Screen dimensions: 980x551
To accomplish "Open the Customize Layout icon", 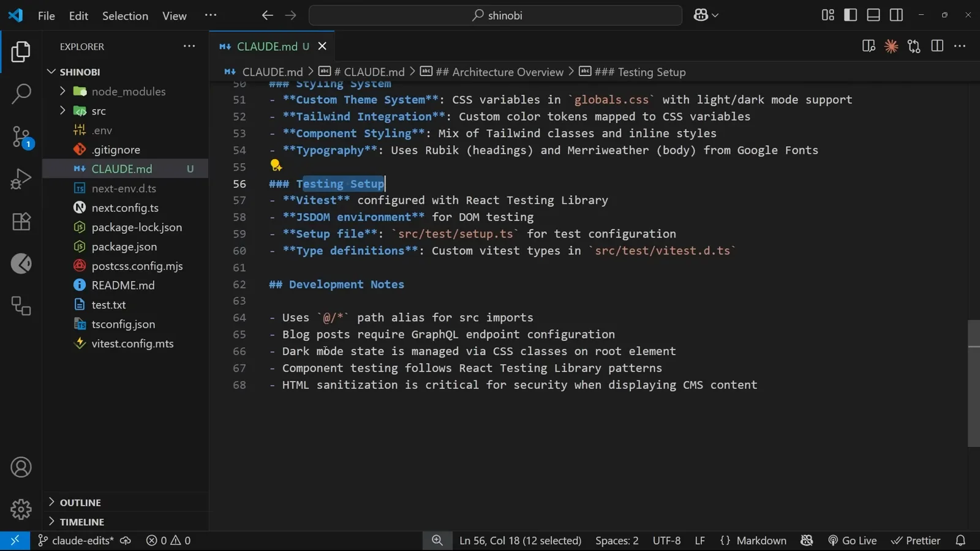I will pyautogui.click(x=828, y=15).
